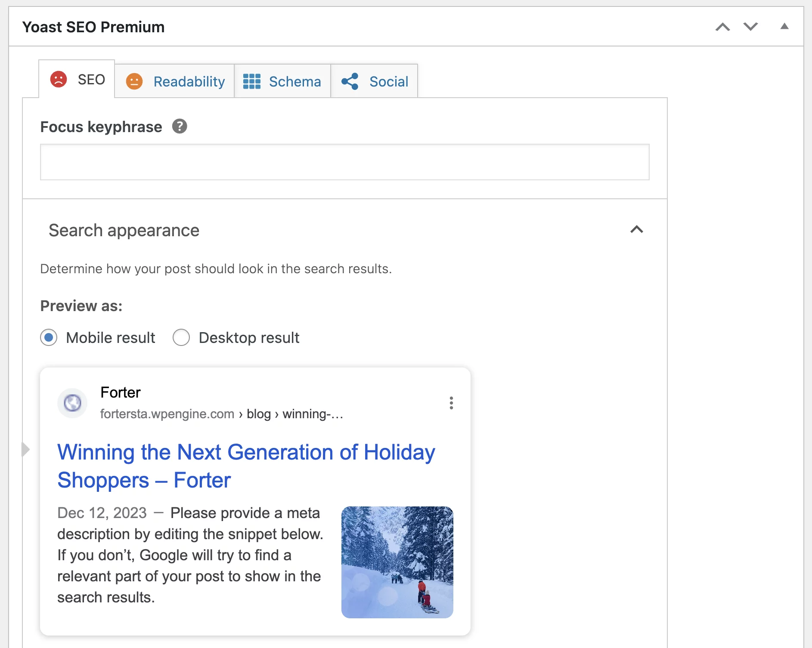Move Yoast SEO Premium panel up
The image size is (812, 648).
[x=723, y=27]
